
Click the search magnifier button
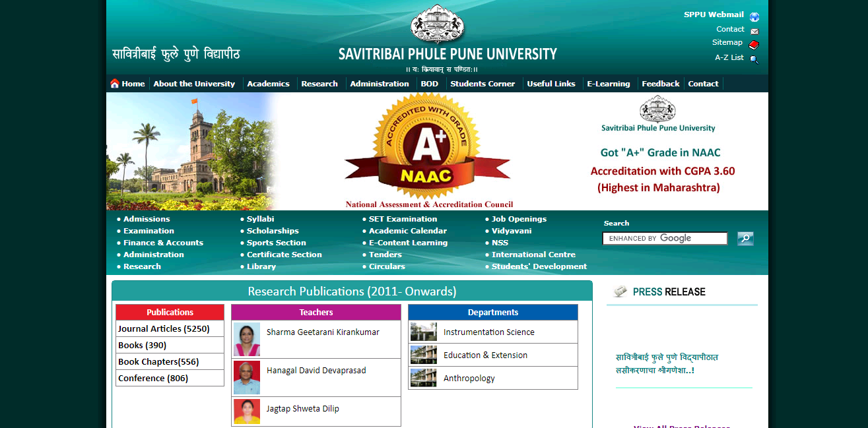[745, 239]
